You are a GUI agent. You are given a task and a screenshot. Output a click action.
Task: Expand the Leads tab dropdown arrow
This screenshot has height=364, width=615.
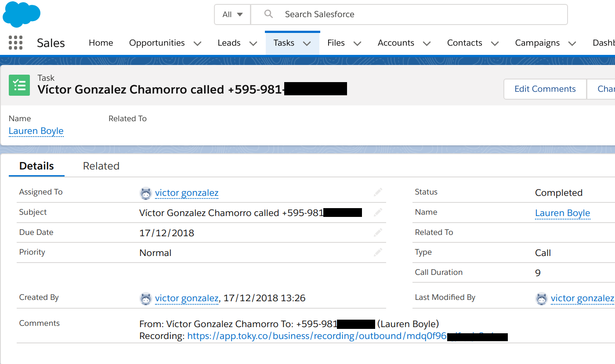pos(253,43)
